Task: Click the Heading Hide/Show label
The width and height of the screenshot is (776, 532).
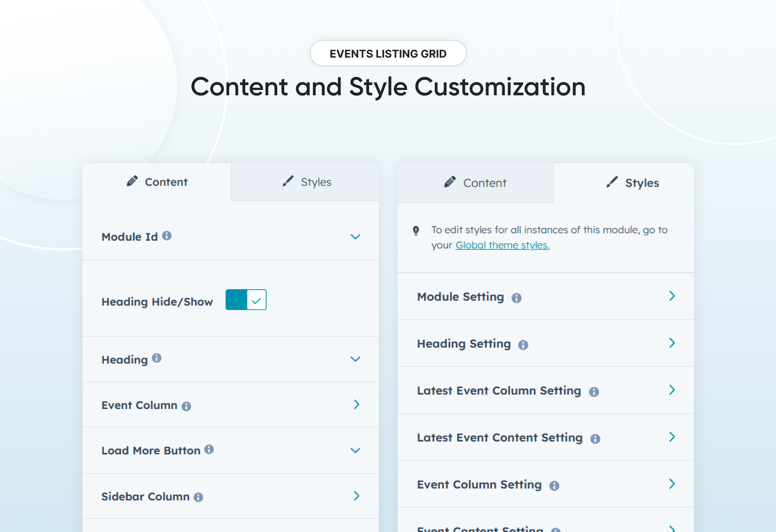Action: point(157,302)
